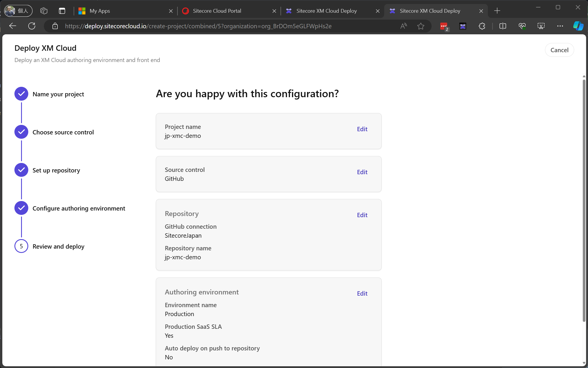Click Auto deploy on push to repository label
The image size is (588, 368).
pos(212,348)
